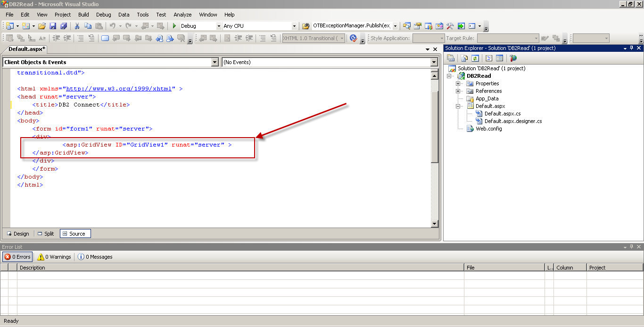
Task: Click the Start Page green arrow icon
Action: click(x=461, y=26)
